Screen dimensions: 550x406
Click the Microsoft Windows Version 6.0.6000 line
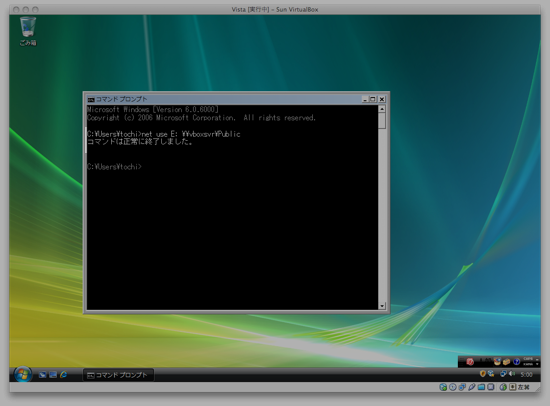[x=153, y=109]
